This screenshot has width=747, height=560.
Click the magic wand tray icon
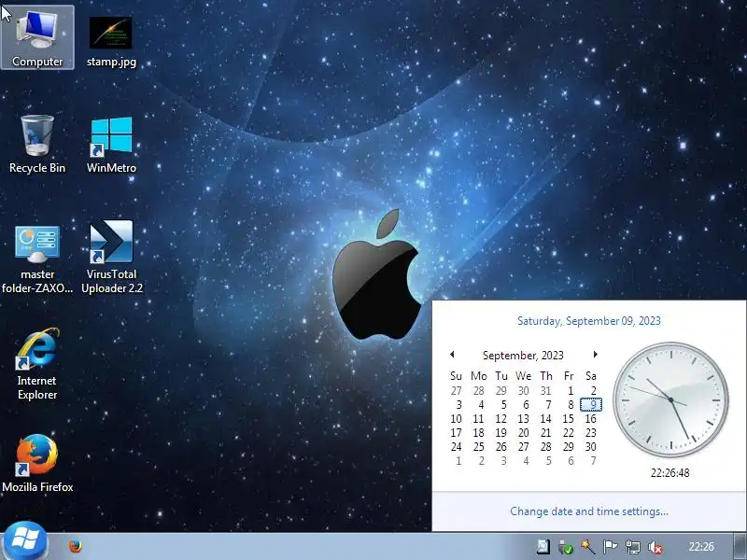click(587, 547)
